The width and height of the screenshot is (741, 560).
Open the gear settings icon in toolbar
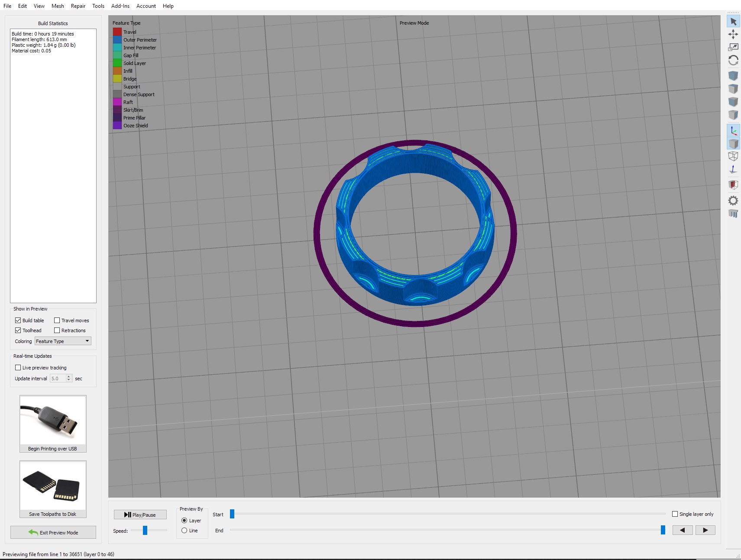click(733, 201)
